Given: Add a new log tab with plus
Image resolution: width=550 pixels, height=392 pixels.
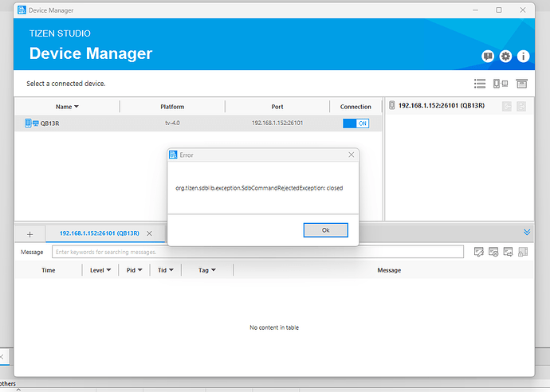Looking at the screenshot, I should click(29, 234).
